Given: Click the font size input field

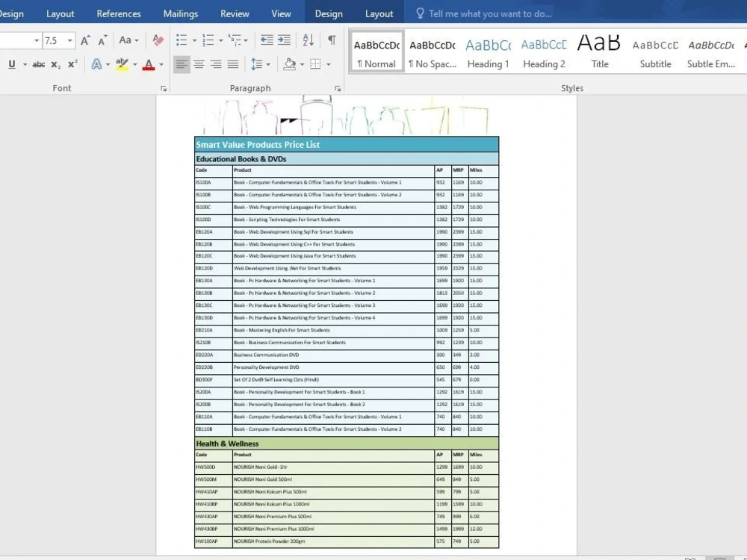Looking at the screenshot, I should (54, 40).
